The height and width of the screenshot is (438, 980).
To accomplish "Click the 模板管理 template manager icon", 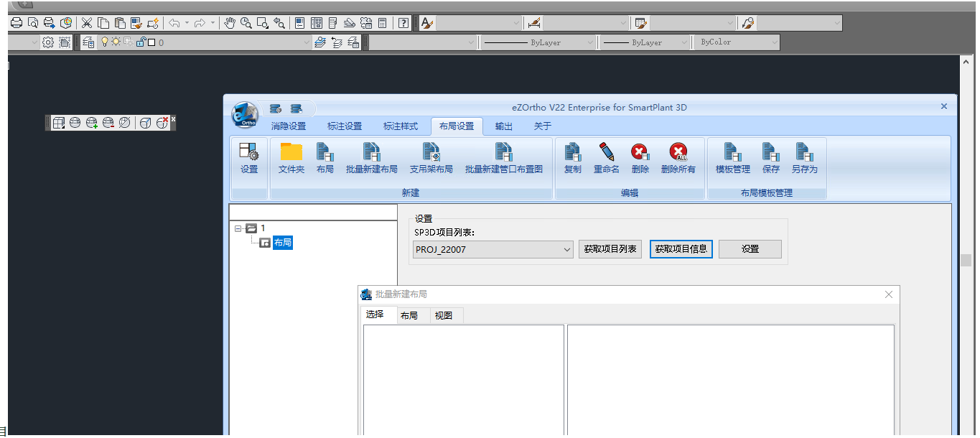I will click(x=732, y=158).
